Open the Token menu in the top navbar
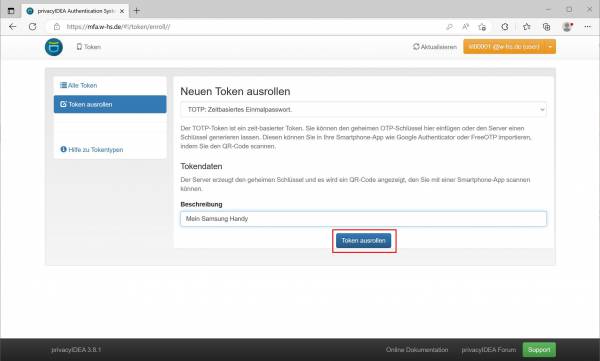The image size is (600, 361). coord(89,47)
